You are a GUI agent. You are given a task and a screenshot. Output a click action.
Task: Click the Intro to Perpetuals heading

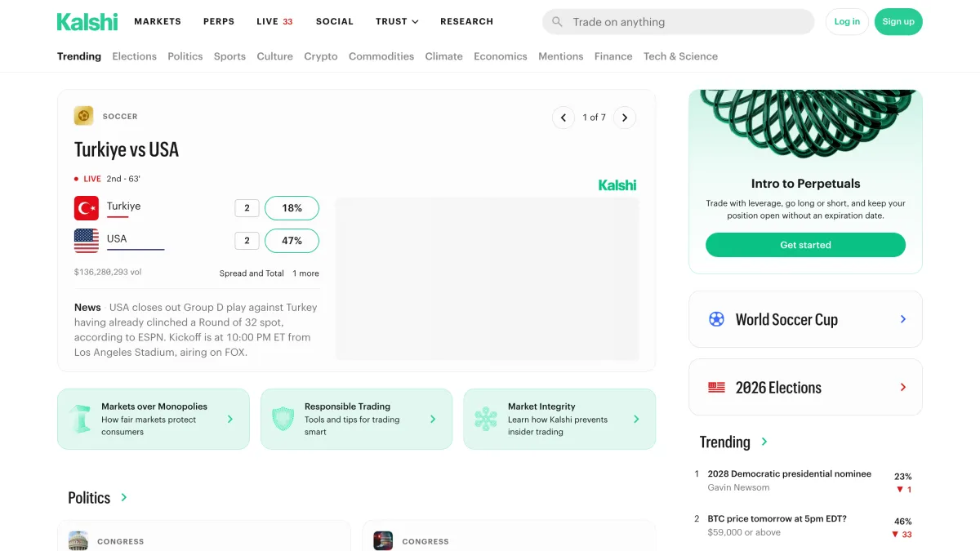(805, 184)
